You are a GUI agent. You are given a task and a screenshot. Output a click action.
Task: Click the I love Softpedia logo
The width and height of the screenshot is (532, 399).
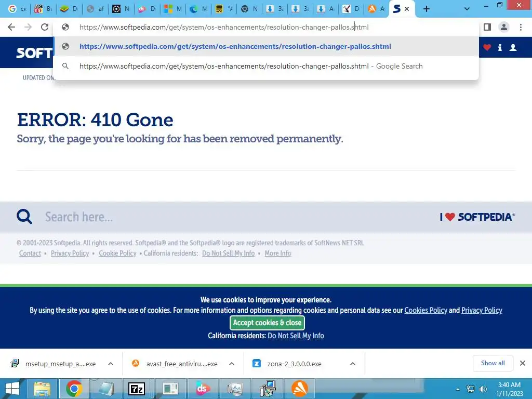477,217
